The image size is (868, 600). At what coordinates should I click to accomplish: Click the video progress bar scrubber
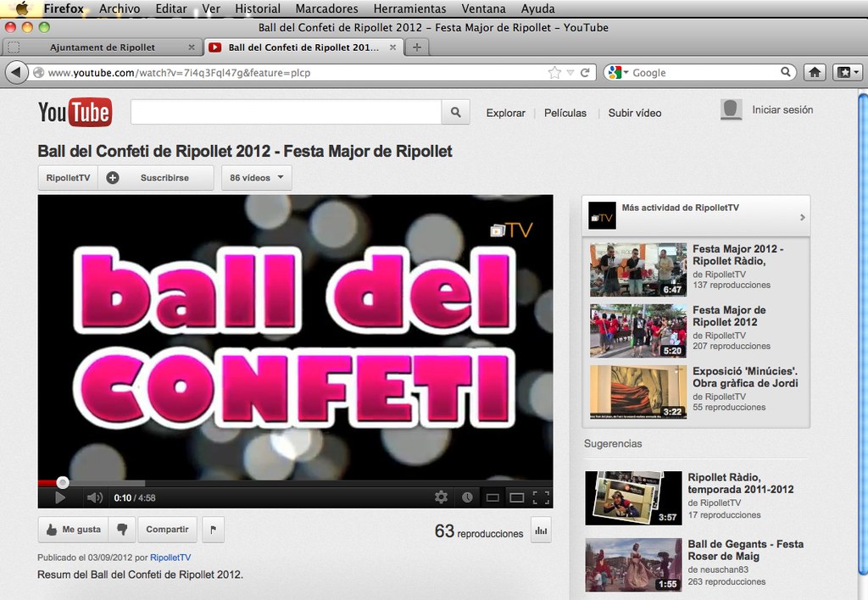click(x=62, y=482)
